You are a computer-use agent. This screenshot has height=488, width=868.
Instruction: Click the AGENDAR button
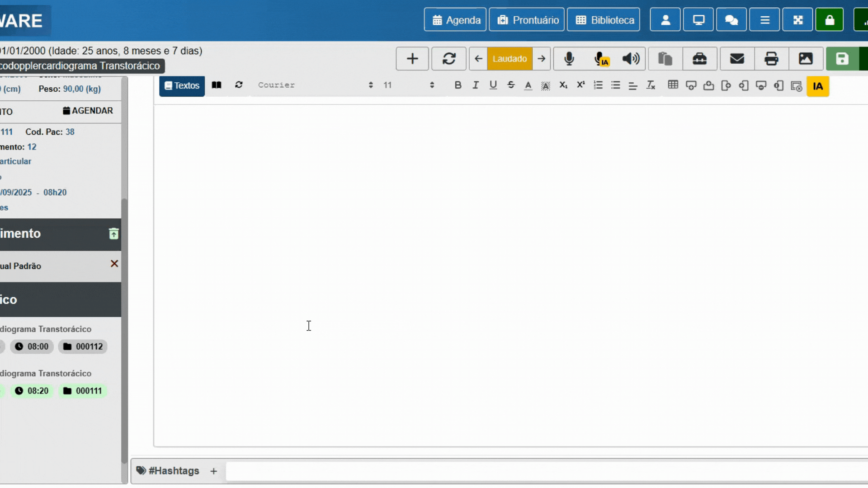88,111
